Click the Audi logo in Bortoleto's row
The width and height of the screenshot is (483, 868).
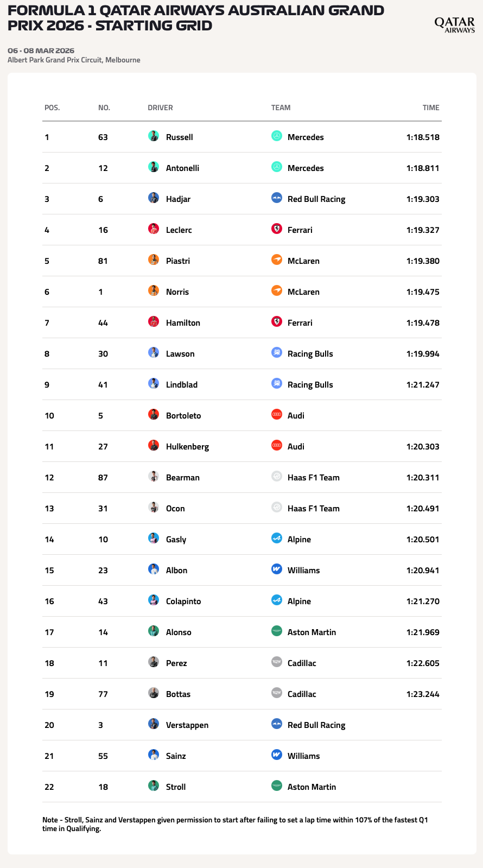click(277, 415)
